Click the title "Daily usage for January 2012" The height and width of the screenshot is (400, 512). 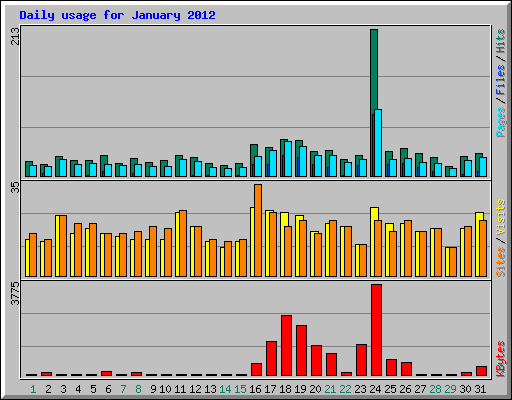point(117,15)
